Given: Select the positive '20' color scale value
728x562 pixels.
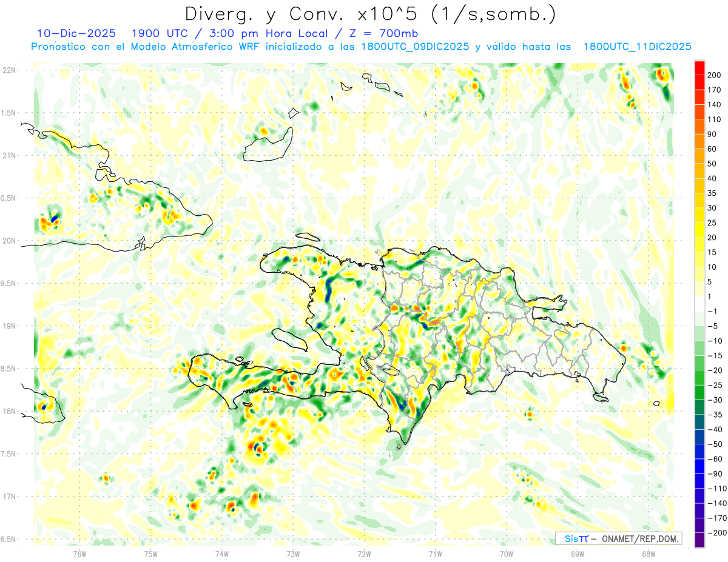Looking at the screenshot, I should click(713, 238).
